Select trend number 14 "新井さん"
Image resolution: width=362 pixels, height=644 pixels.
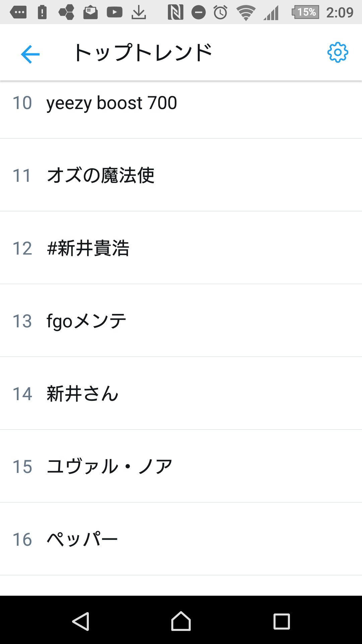click(82, 394)
